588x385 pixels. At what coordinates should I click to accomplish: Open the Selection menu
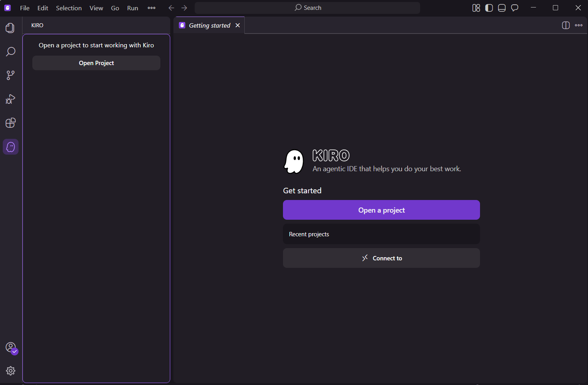coord(69,8)
